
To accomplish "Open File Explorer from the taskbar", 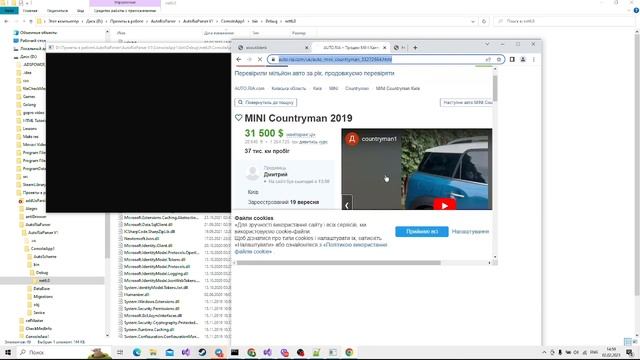I will click(x=153, y=352).
